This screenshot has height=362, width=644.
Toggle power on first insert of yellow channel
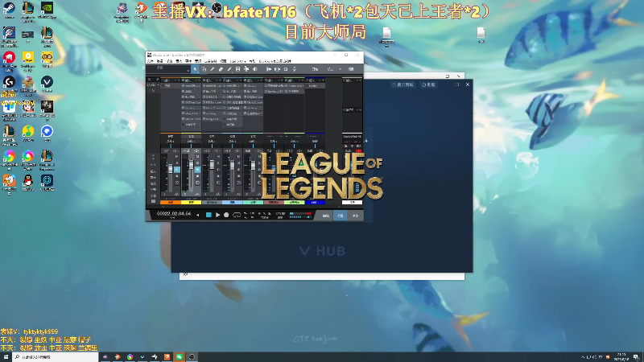click(184, 85)
